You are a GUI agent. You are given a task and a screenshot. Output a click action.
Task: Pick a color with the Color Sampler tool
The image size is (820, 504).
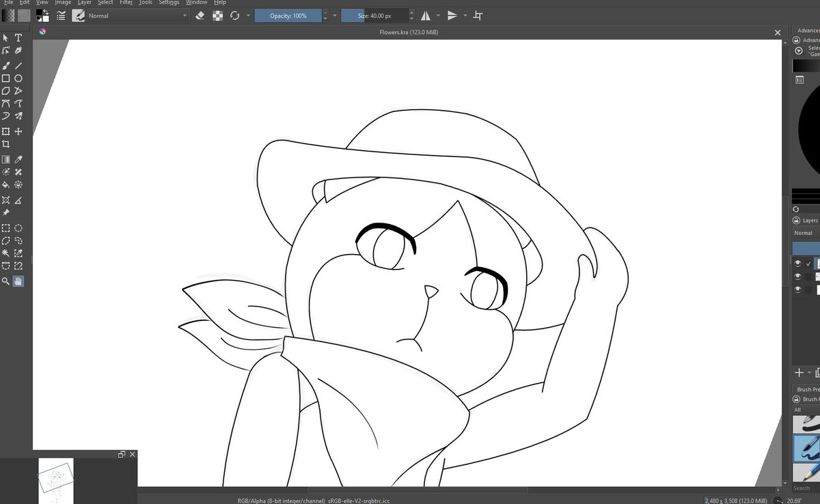(17, 158)
